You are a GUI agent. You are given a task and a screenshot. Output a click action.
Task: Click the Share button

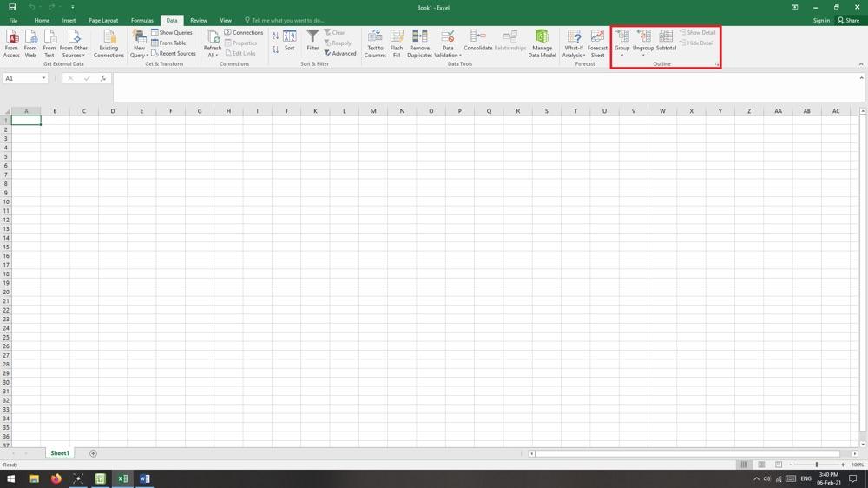point(848,20)
